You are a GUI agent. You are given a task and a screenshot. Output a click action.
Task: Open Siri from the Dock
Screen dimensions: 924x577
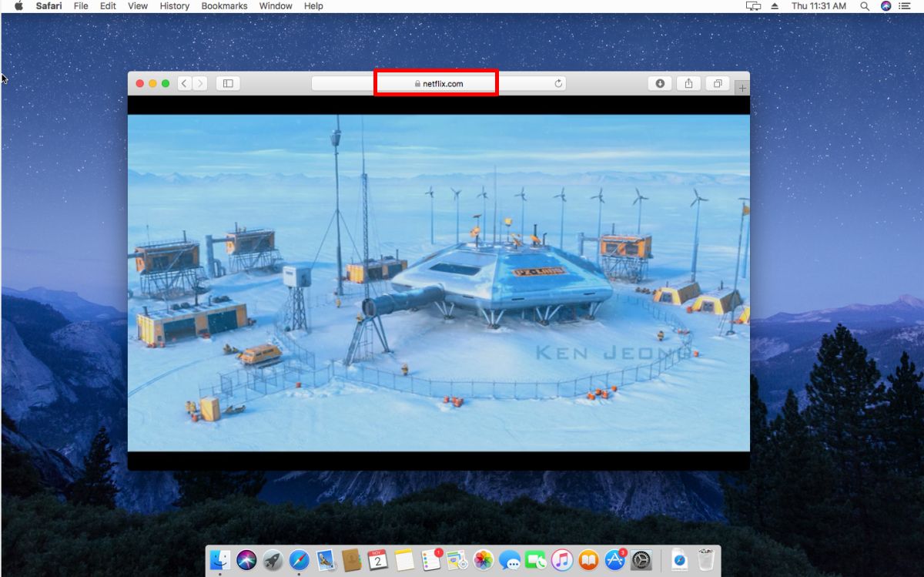[247, 560]
